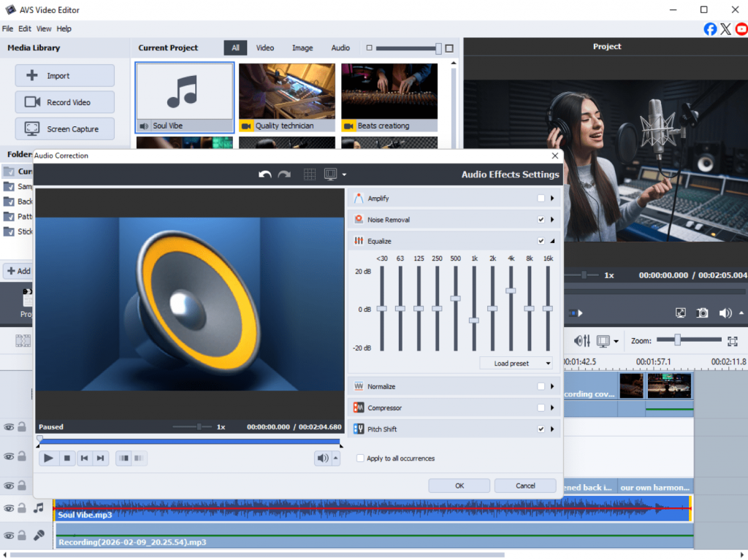The width and height of the screenshot is (748, 560).
Task: Click the 4k equalizer band slider handle
Action: click(x=511, y=291)
